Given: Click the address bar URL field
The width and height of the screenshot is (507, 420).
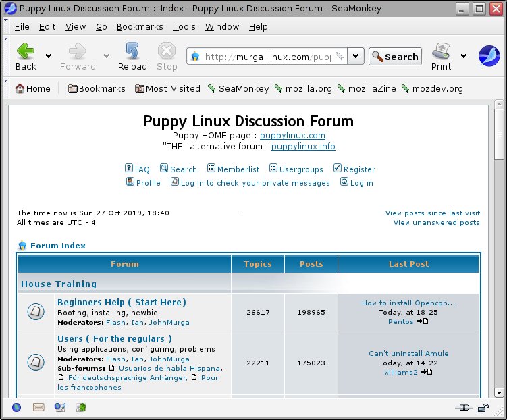Looking at the screenshot, I should tap(268, 57).
